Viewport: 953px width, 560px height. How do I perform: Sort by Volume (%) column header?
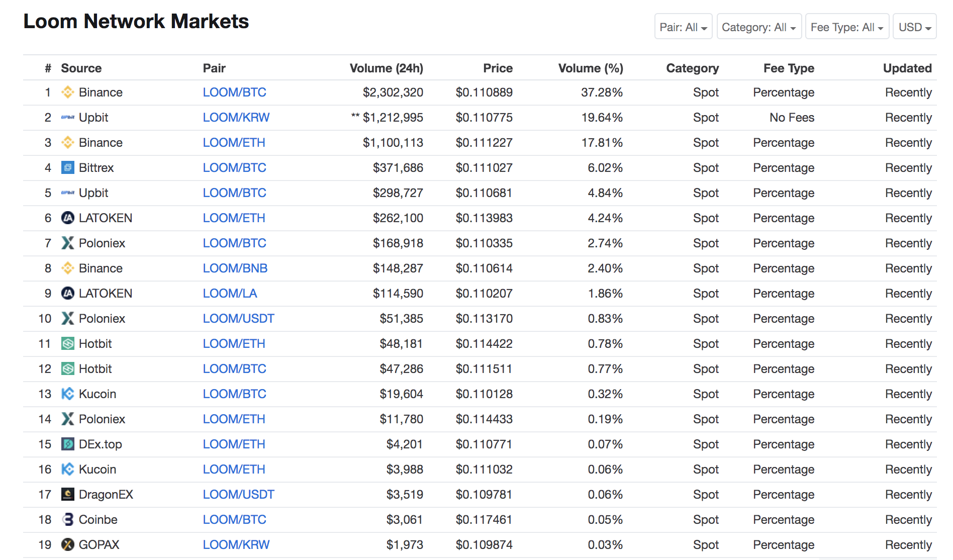[x=591, y=68]
